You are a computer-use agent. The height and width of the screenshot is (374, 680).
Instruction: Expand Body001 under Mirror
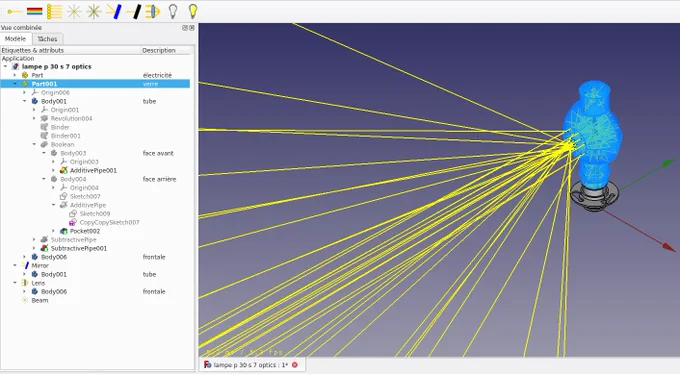pyautogui.click(x=24, y=274)
